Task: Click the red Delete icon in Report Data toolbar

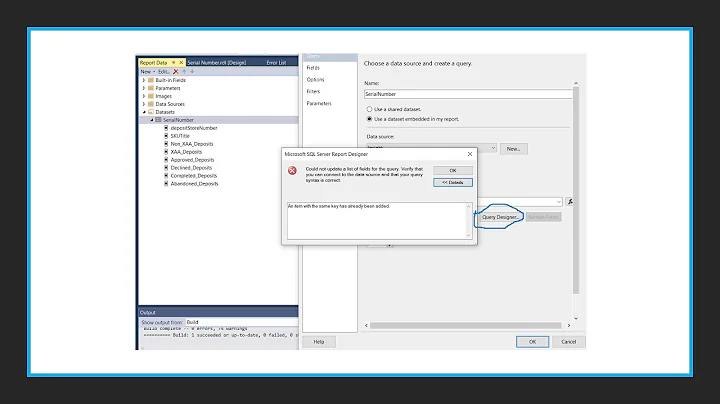Action: [x=175, y=72]
